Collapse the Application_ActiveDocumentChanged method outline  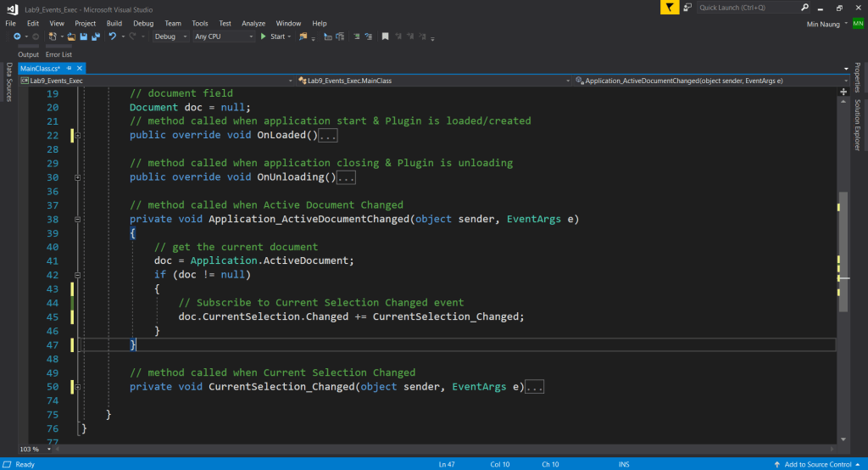(77, 219)
